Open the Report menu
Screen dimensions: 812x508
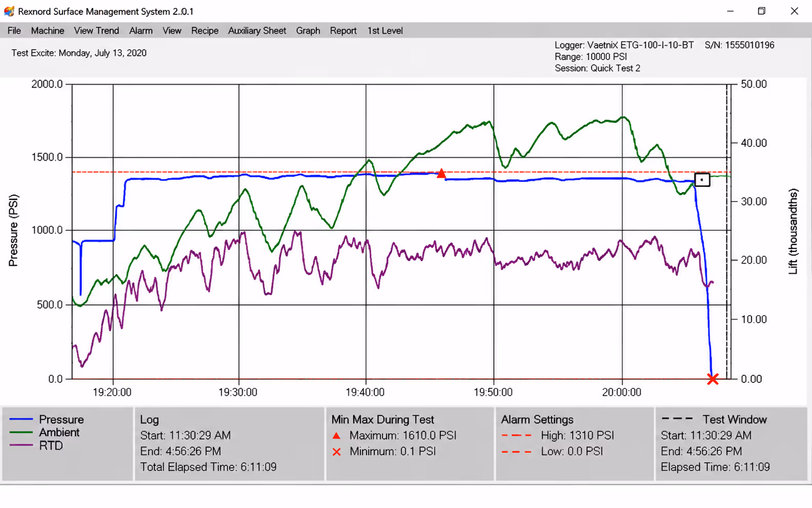[x=343, y=31]
